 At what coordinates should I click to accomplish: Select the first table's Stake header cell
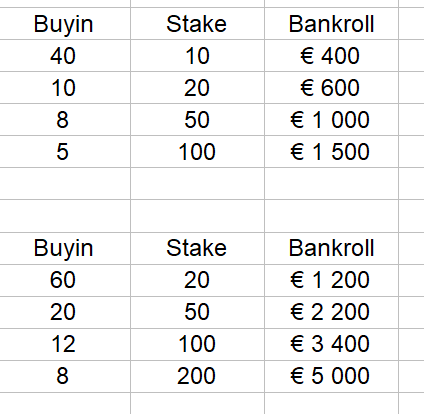pos(197,24)
